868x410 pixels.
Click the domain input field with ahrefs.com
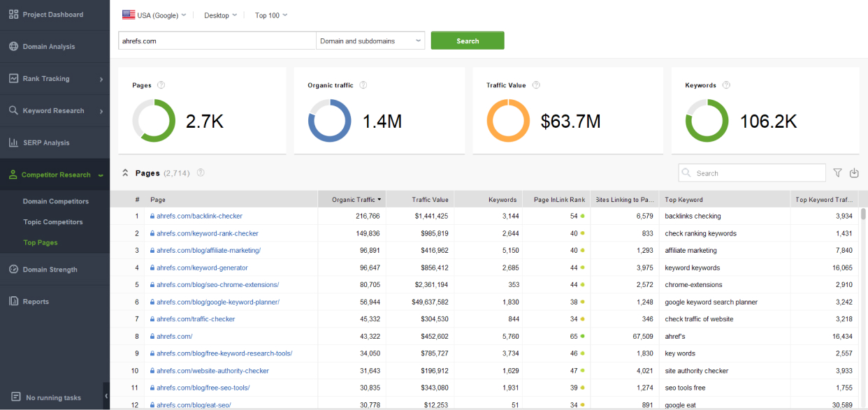217,41
